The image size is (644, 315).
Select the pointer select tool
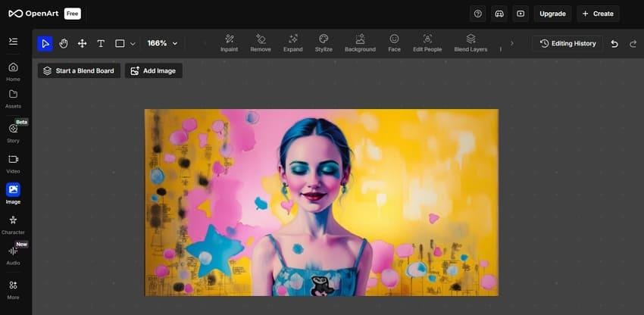(45, 43)
